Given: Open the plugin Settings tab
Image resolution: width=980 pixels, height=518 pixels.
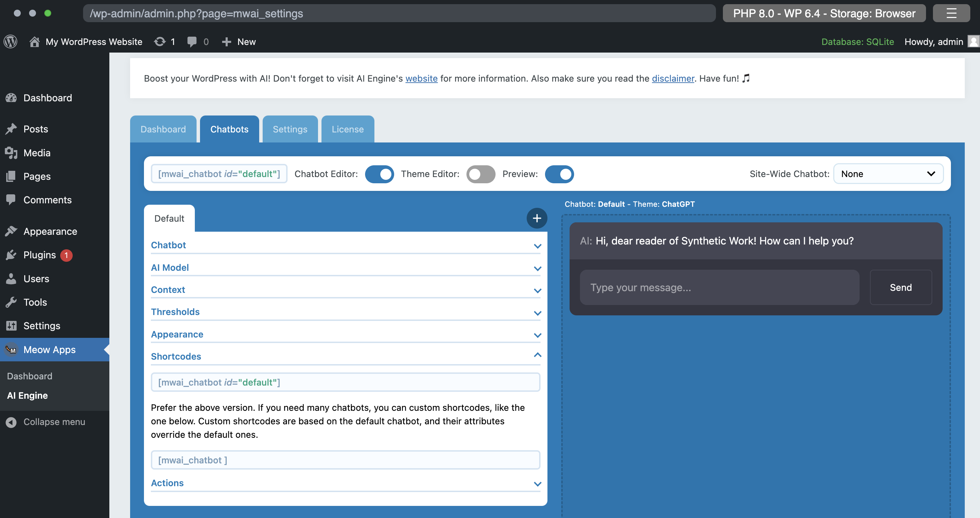Looking at the screenshot, I should [x=290, y=129].
